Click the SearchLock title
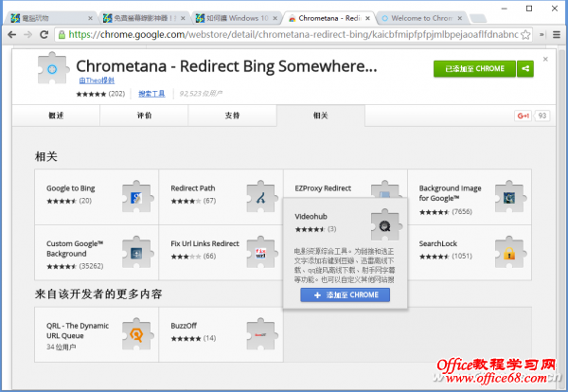This screenshot has width=568, height=392. click(438, 244)
